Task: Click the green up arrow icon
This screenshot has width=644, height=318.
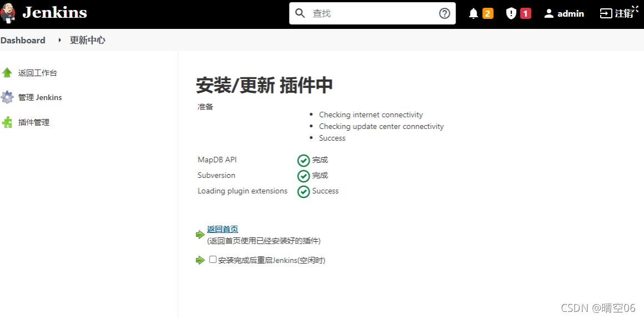Action: pos(7,73)
